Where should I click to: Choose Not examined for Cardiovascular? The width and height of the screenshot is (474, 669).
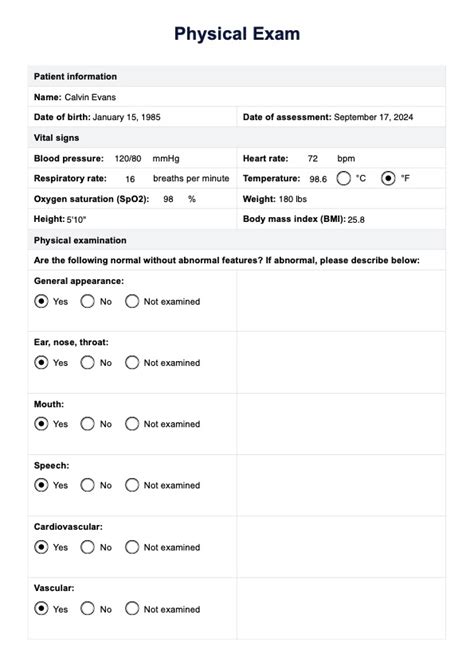pyautogui.click(x=132, y=547)
